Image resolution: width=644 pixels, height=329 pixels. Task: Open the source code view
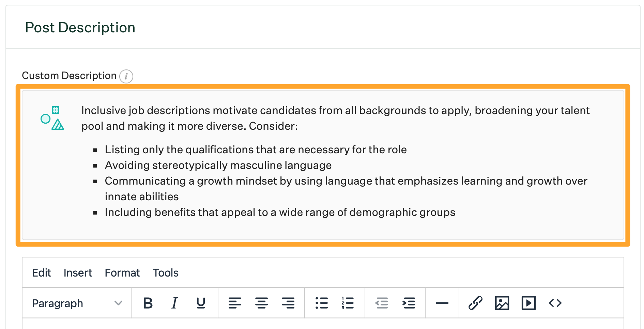pos(555,303)
